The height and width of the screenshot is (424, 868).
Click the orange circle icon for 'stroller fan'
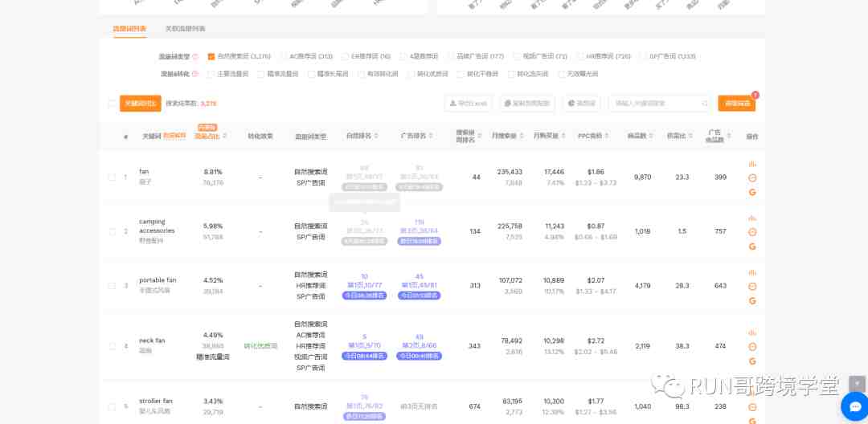point(752,407)
